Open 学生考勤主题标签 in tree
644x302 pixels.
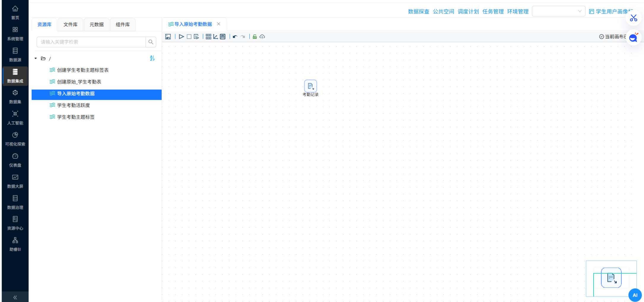tap(76, 117)
